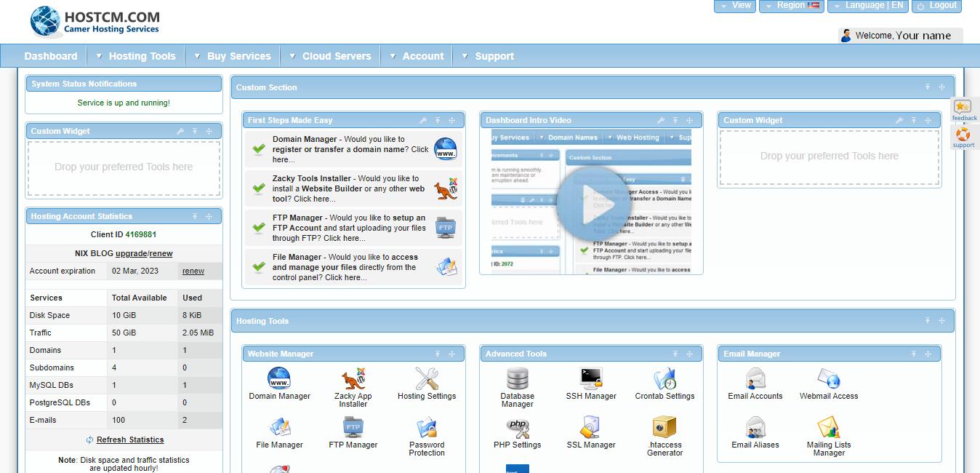
Task: Open Webmail Access icon
Action: pos(829,378)
